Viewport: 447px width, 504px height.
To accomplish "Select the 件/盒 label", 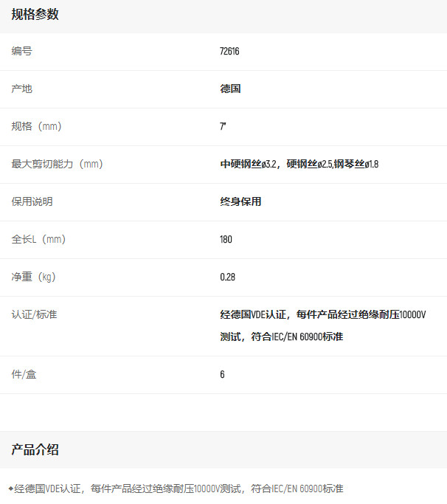I will [x=24, y=375].
